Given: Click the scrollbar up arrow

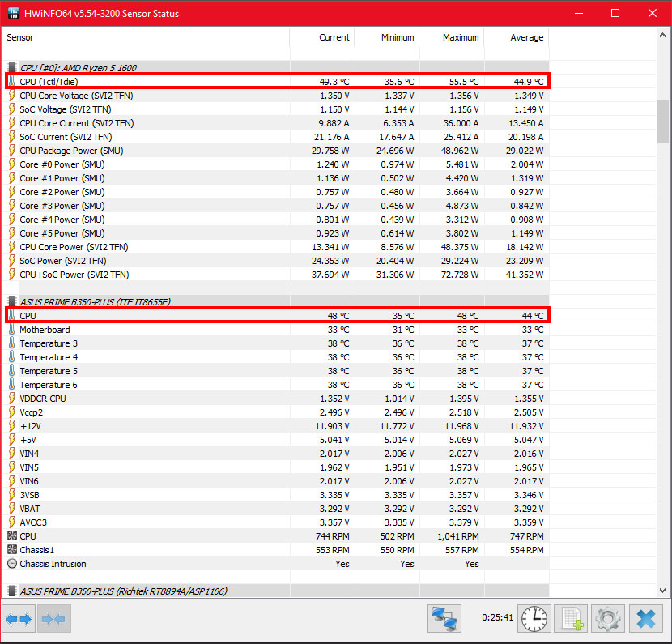Looking at the screenshot, I should (x=662, y=36).
